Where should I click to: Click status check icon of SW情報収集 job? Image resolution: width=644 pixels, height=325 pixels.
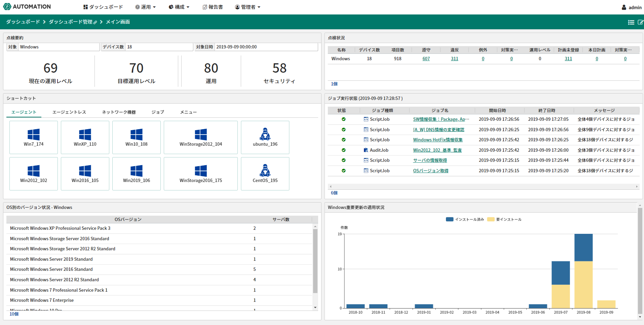coord(344,119)
